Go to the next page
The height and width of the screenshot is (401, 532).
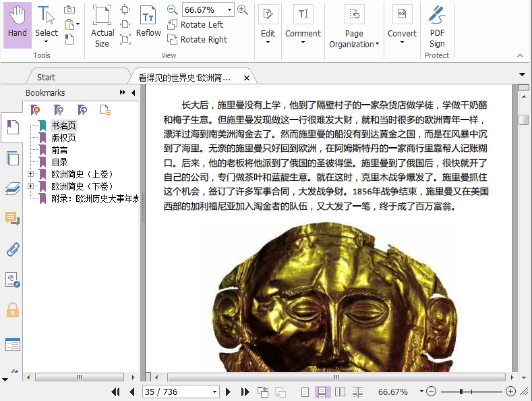tap(229, 392)
